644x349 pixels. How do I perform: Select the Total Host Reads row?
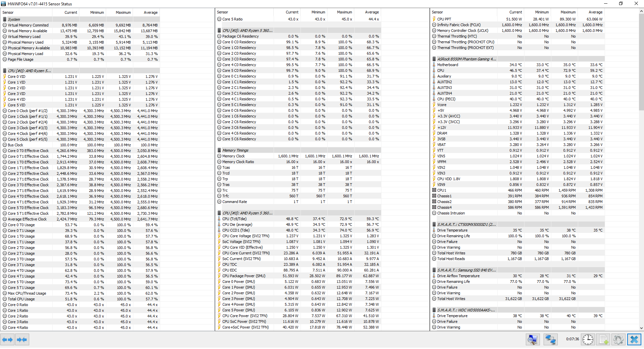(x=517, y=259)
